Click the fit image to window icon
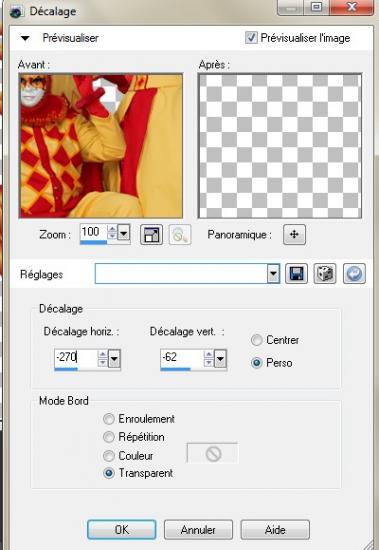 [152, 234]
